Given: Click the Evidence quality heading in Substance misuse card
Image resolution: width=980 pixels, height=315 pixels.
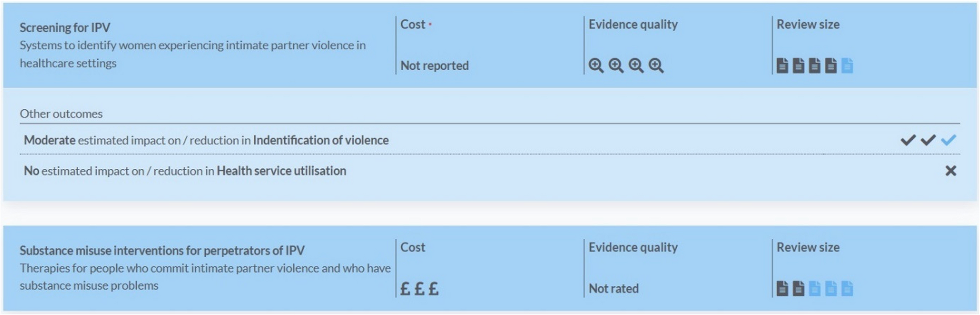Looking at the screenshot, I should 633,247.
